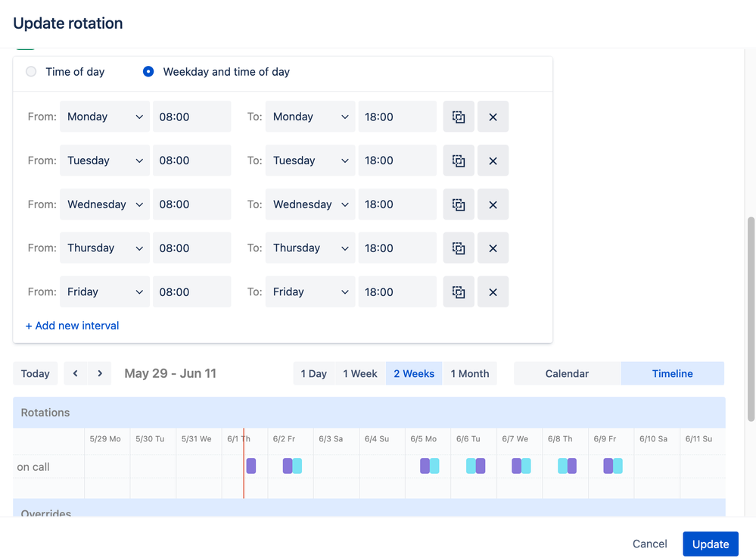
Task: Select cyan on-call block on 6/5 Mo
Action: pos(434,466)
